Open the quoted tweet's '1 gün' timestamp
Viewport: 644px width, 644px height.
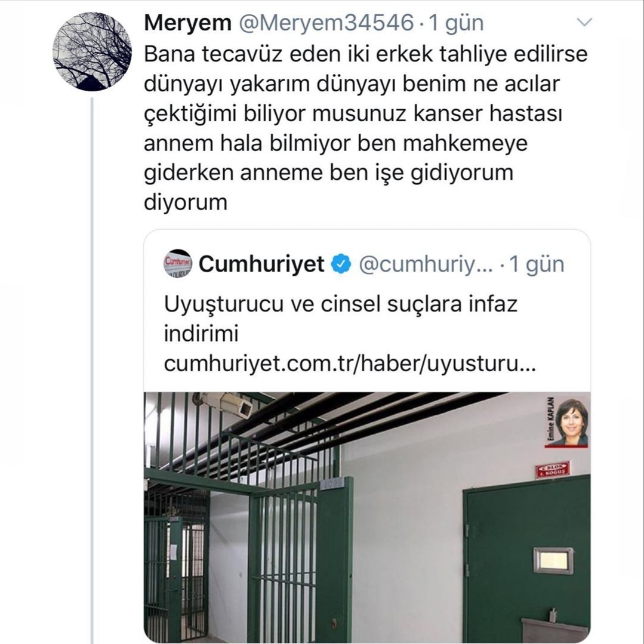pos(537,265)
